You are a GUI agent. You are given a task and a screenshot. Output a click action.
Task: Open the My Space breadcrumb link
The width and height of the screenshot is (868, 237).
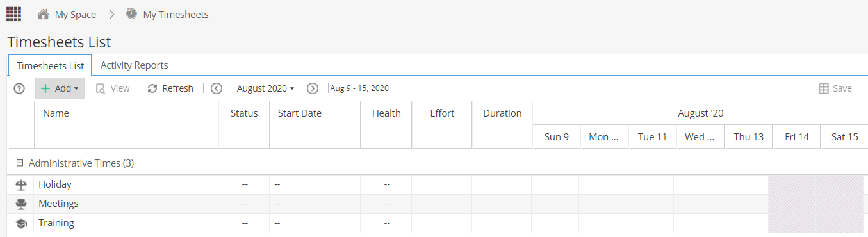click(x=75, y=14)
